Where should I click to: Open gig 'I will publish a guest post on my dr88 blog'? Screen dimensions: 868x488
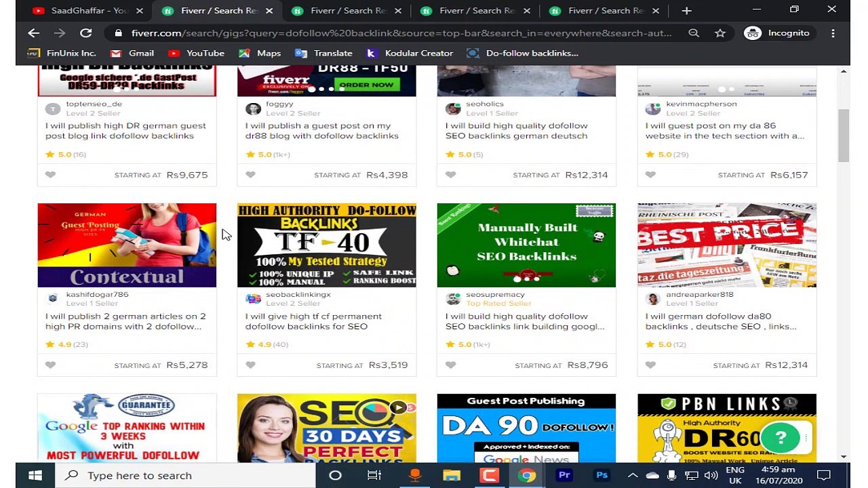pos(321,131)
